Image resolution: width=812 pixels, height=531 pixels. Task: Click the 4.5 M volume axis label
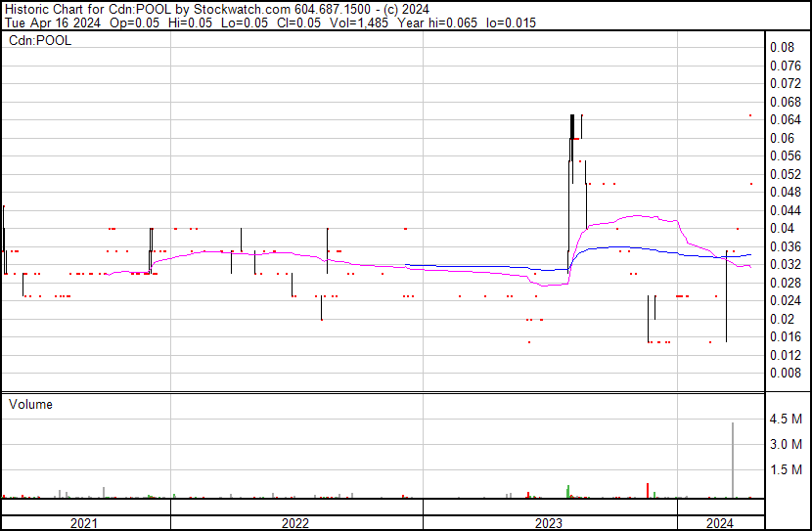(x=786, y=419)
